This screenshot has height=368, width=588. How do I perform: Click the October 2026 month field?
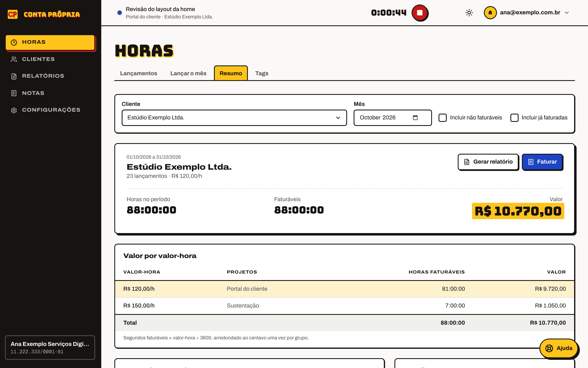(393, 118)
